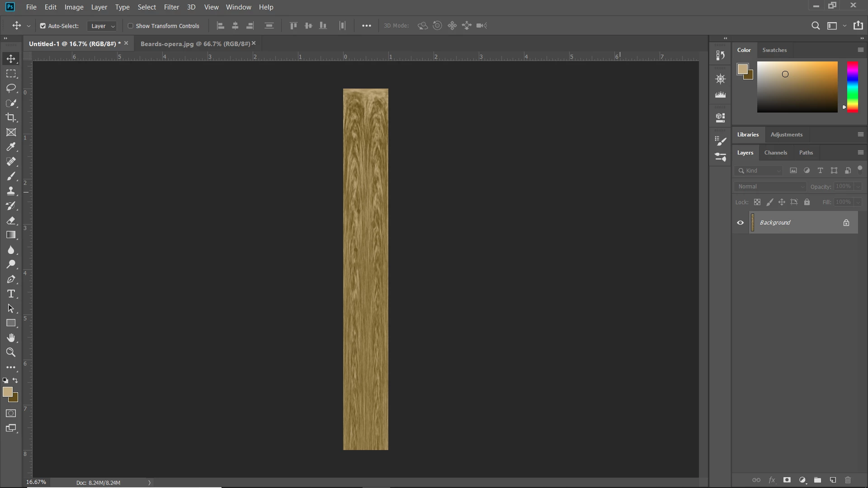Select the Hand tool
The height and width of the screenshot is (488, 868).
11,338
